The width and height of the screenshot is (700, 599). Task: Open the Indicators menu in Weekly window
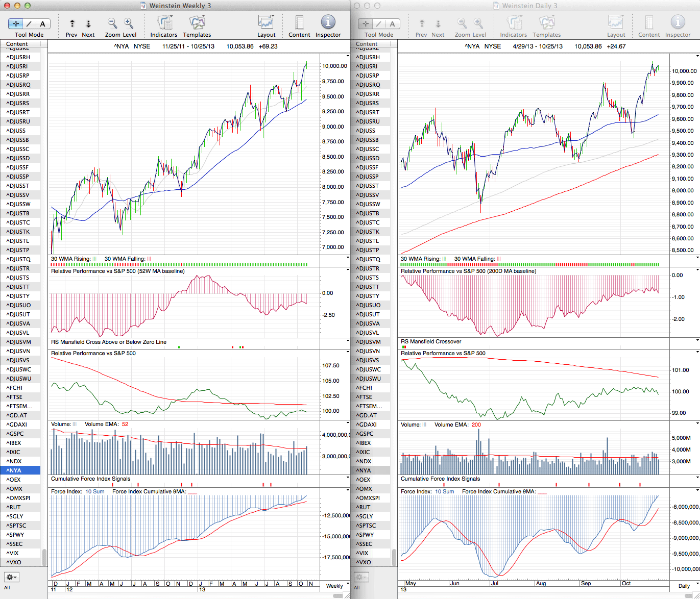(163, 23)
